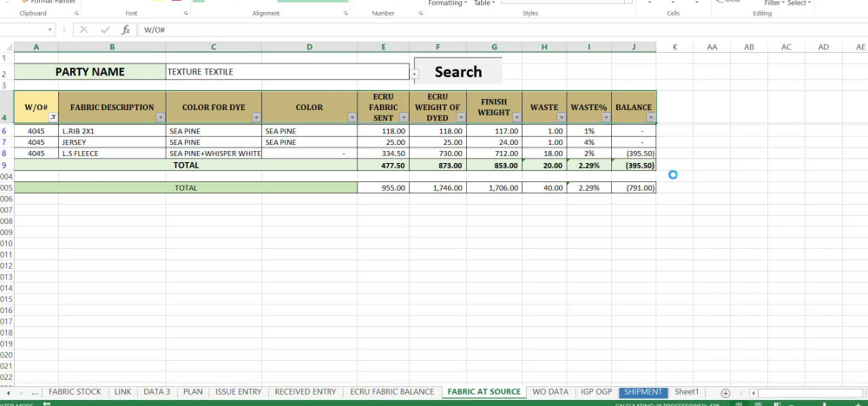Select column C header
This screenshot has height=406, width=868.
214,47
